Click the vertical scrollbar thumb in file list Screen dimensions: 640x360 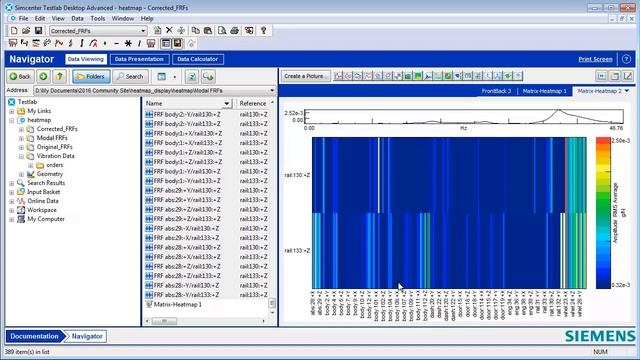coord(272,303)
